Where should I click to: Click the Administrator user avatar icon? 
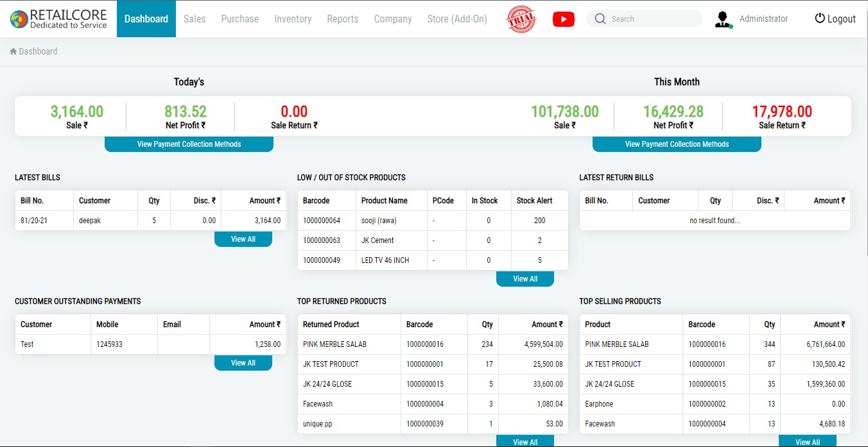coord(724,19)
